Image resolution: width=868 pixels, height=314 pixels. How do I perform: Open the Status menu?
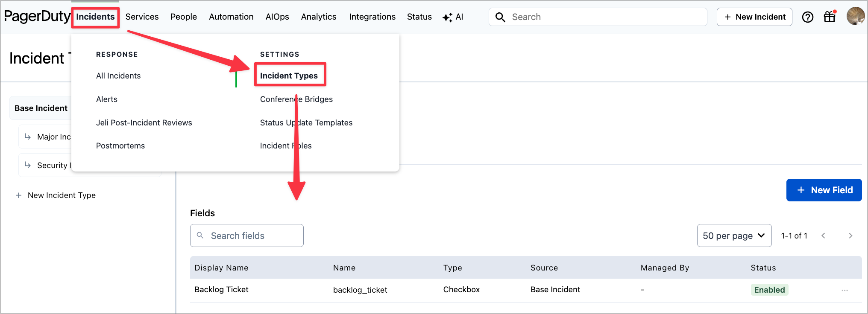pyautogui.click(x=419, y=17)
